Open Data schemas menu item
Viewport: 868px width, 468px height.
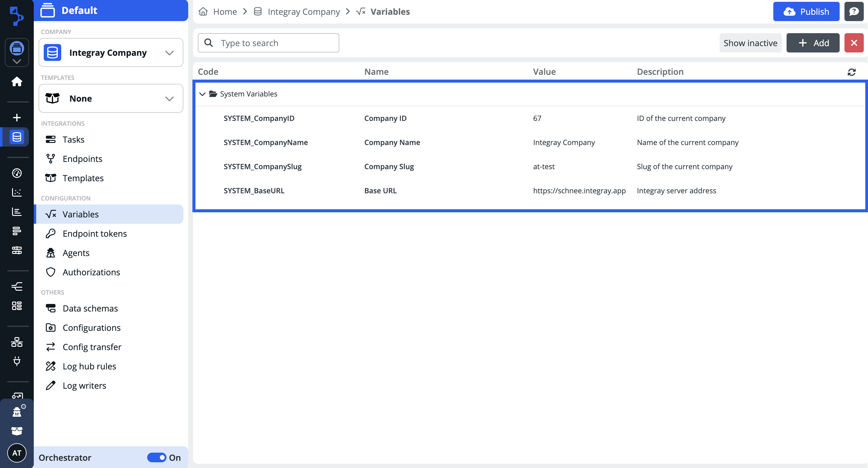90,308
